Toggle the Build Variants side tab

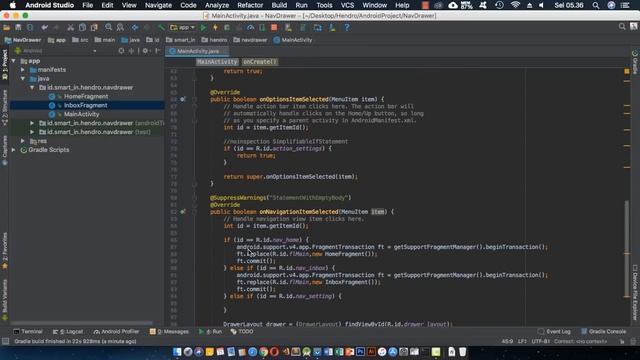click(5, 300)
